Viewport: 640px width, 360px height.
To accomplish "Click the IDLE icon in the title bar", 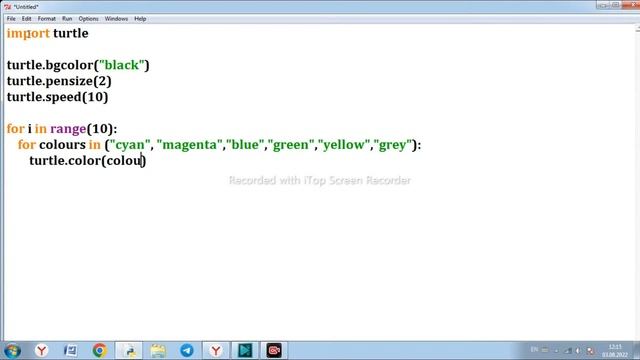I will point(8,7).
